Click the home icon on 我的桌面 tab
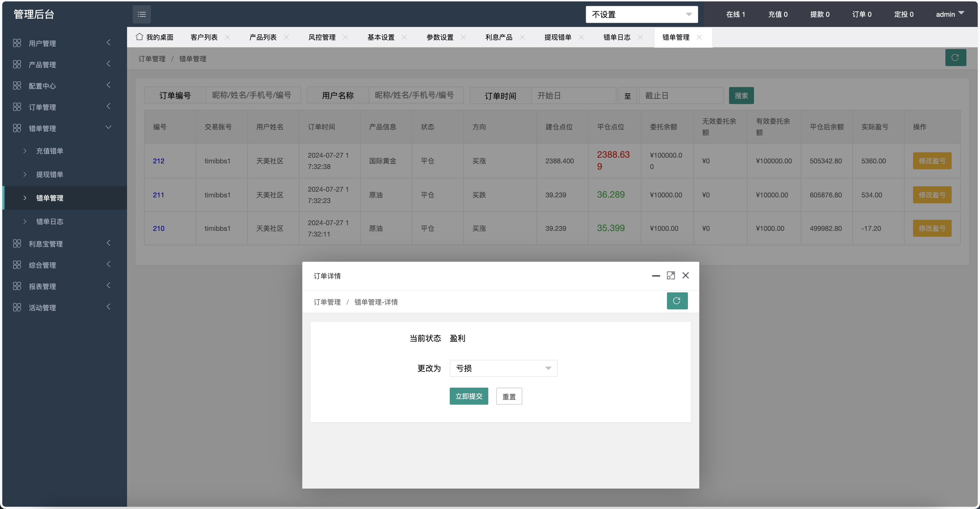Viewport: 980px width, 509px height. click(139, 37)
